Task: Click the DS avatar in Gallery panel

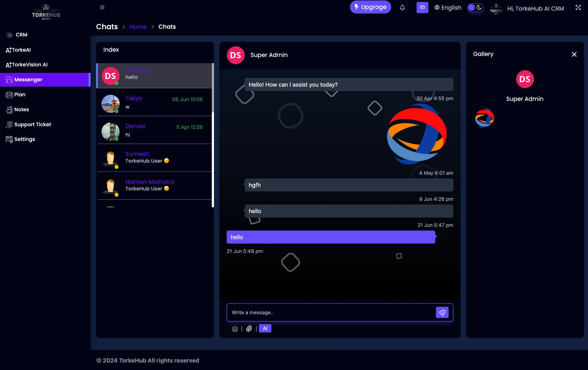Action: [525, 79]
